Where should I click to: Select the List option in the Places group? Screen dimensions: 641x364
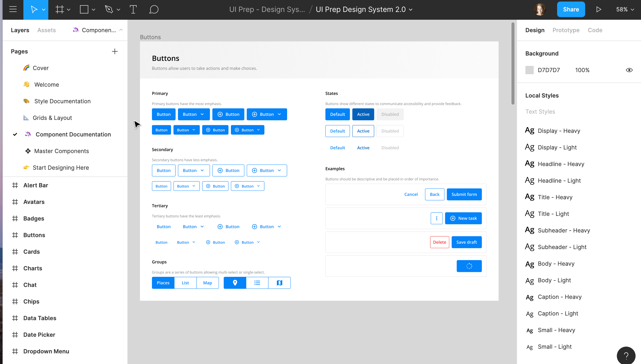[185, 283]
